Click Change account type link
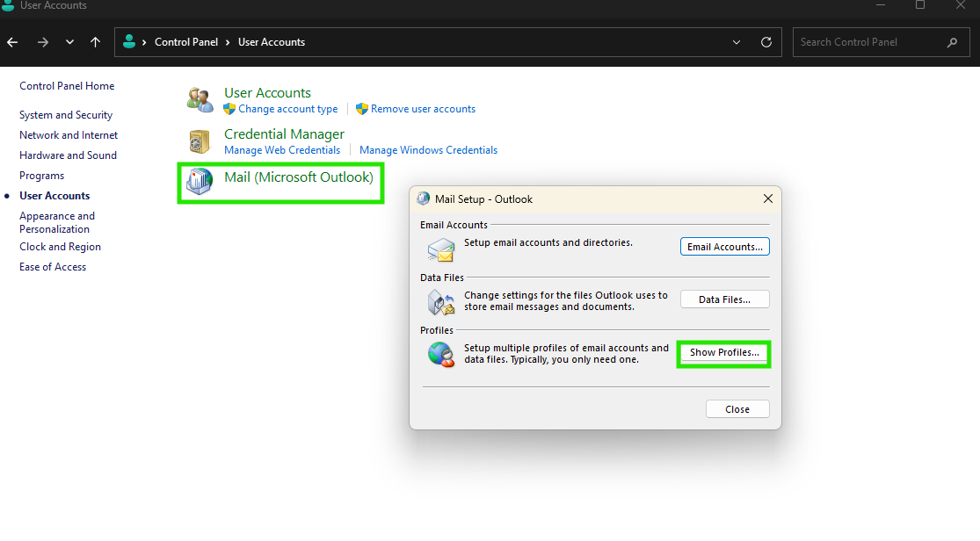This screenshot has height=541, width=980. tap(287, 109)
